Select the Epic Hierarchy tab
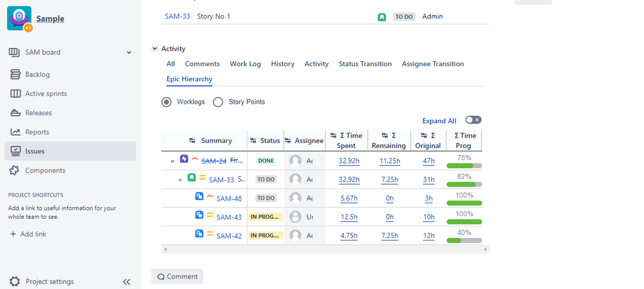Viewport: 644px width, 289px height. point(190,79)
